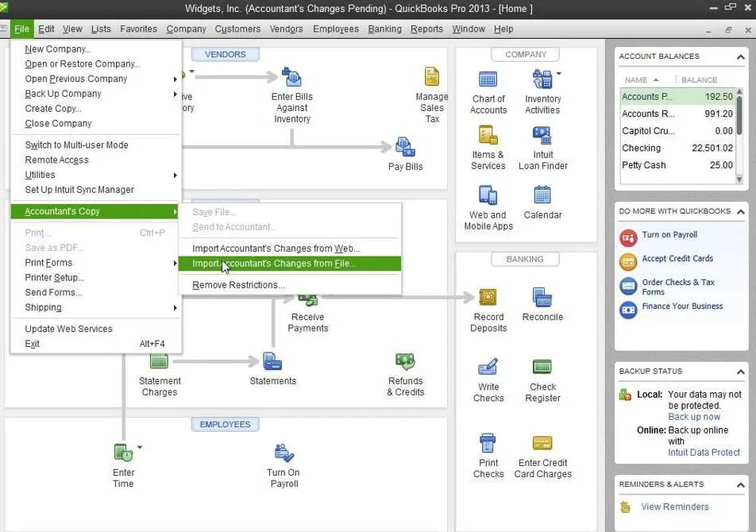Select the Accounts P... balance row

[x=677, y=96]
